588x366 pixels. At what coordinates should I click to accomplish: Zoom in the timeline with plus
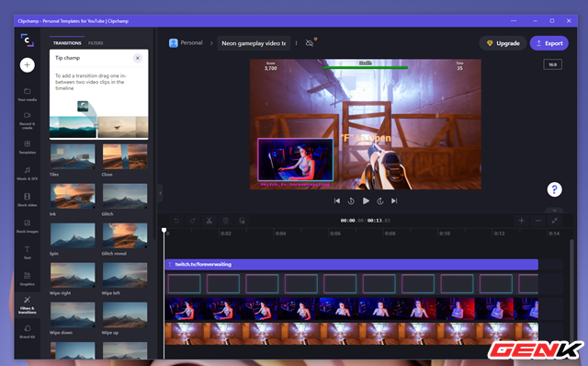[x=521, y=221]
